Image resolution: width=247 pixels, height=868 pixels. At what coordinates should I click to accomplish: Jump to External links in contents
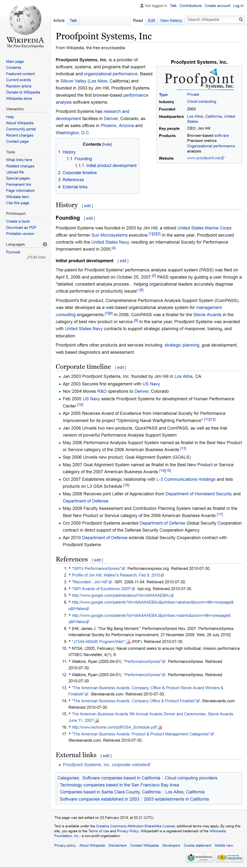[x=75, y=187]
